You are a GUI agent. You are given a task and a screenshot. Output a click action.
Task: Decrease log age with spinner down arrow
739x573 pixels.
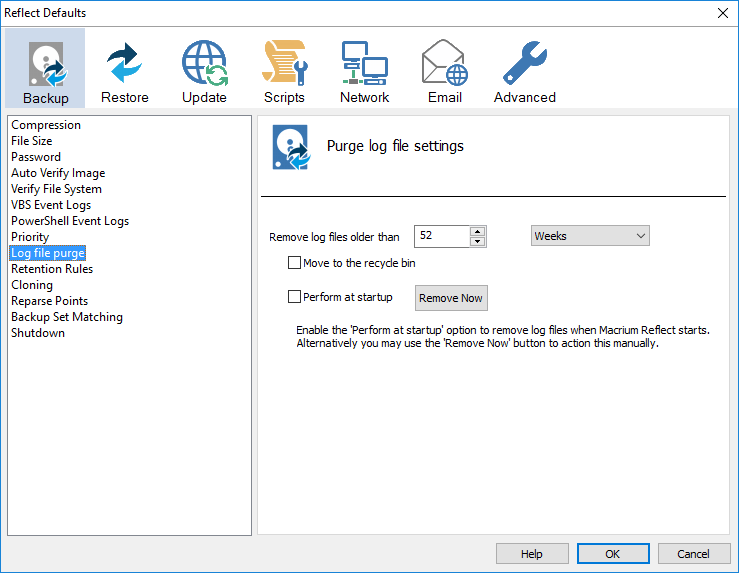[477, 242]
